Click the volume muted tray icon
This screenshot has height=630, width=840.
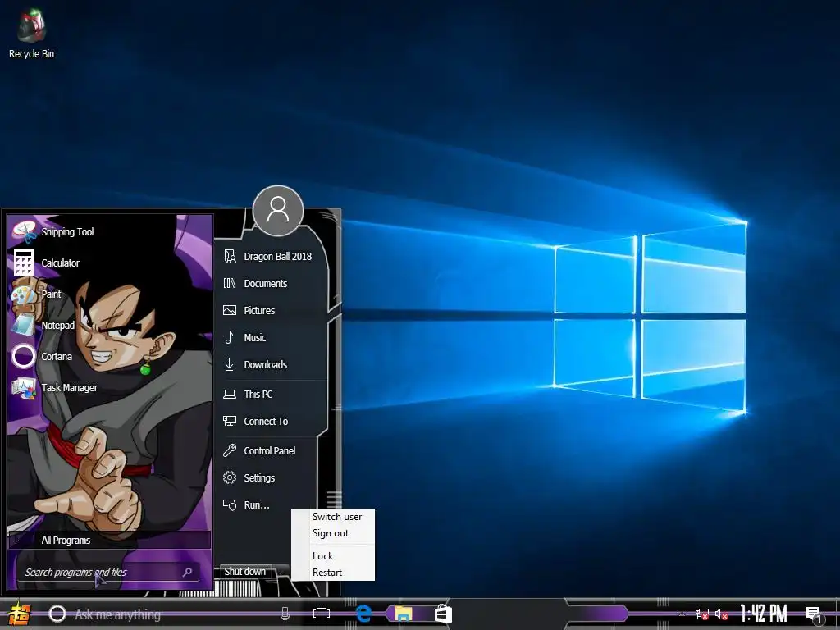tap(722, 614)
